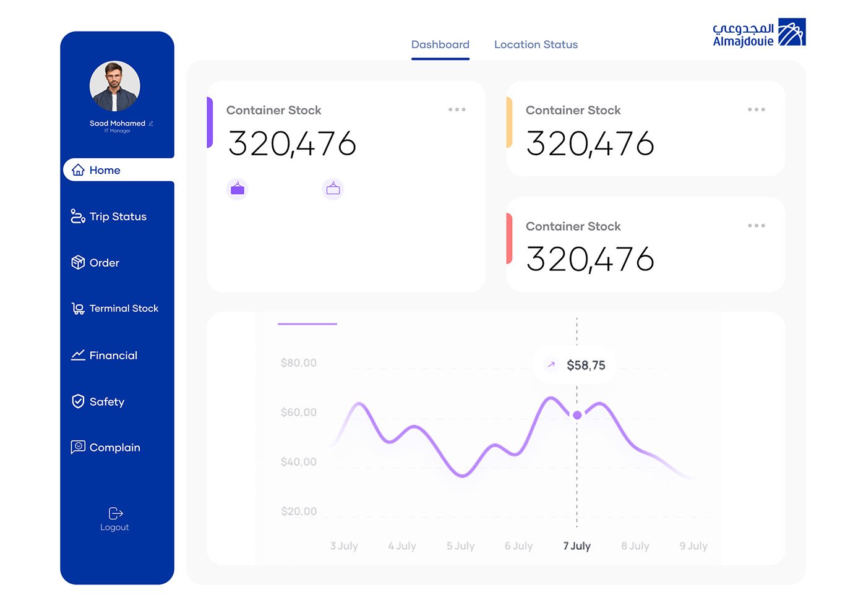Select the Safety shield icon
The height and width of the screenshot is (616, 866).
point(78,401)
